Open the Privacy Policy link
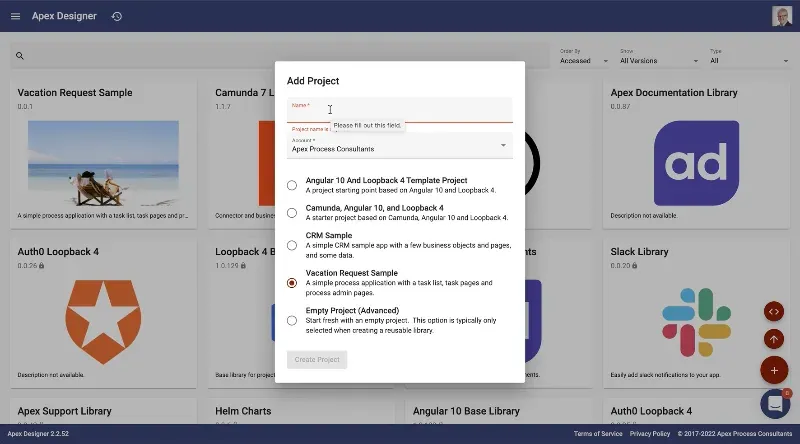The image size is (800, 444). (x=649, y=434)
